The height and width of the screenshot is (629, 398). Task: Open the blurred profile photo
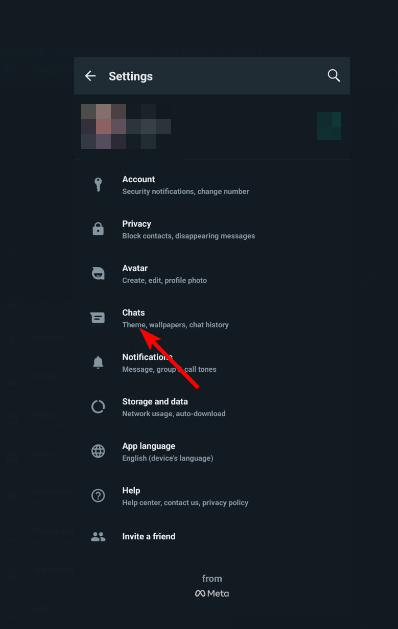pyautogui.click(x=104, y=126)
